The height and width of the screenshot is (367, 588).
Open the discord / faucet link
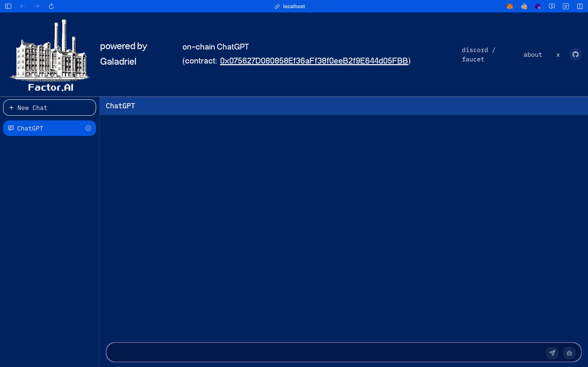(x=478, y=54)
